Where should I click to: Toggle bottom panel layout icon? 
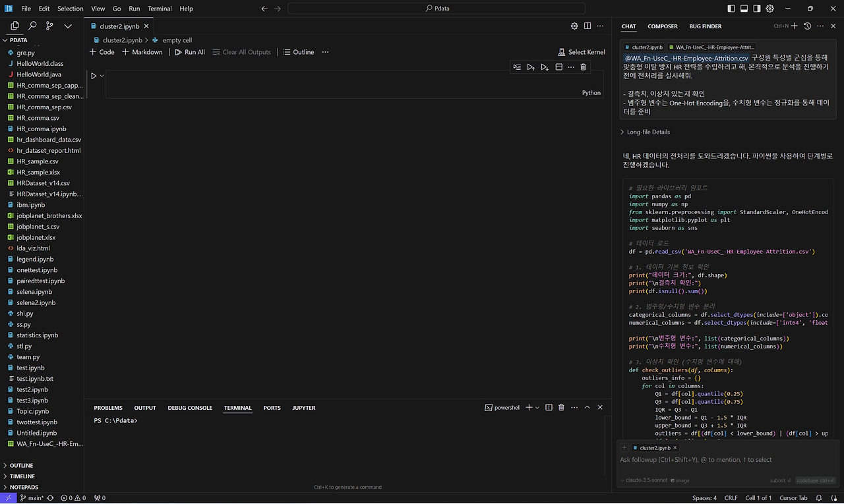[744, 9]
